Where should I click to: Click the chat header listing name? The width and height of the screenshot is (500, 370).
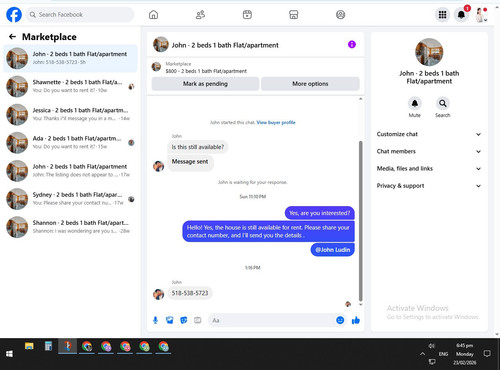pyautogui.click(x=225, y=45)
